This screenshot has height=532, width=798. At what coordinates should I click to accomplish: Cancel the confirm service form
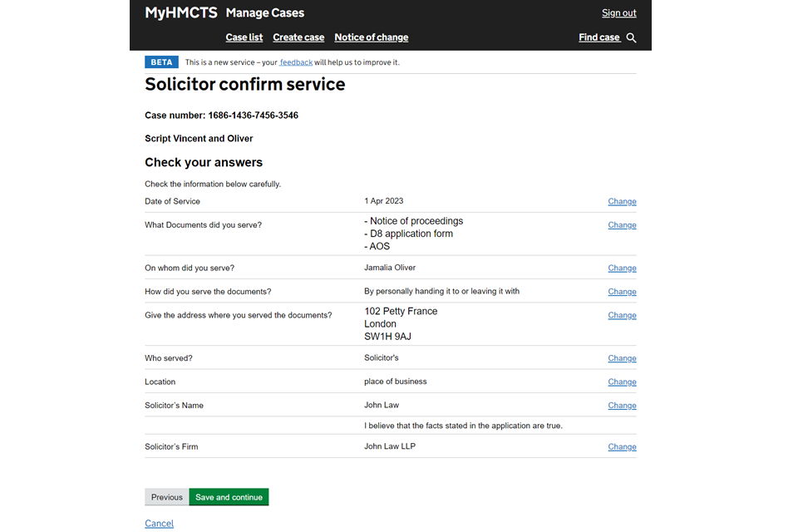click(159, 524)
